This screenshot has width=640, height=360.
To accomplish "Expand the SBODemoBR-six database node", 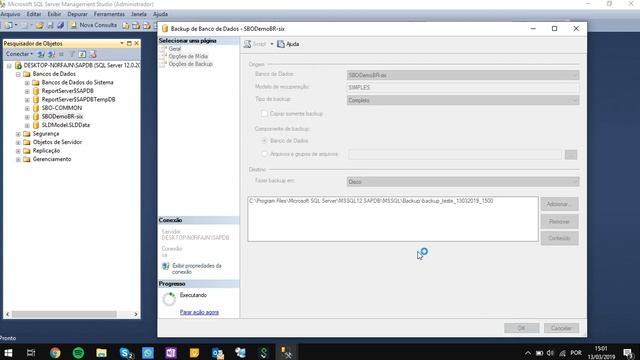I will 27,117.
